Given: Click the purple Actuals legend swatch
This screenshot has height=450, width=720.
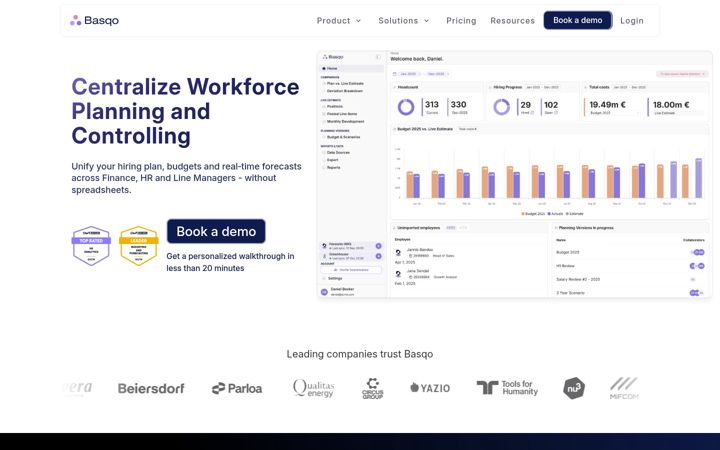Looking at the screenshot, I should point(549,214).
